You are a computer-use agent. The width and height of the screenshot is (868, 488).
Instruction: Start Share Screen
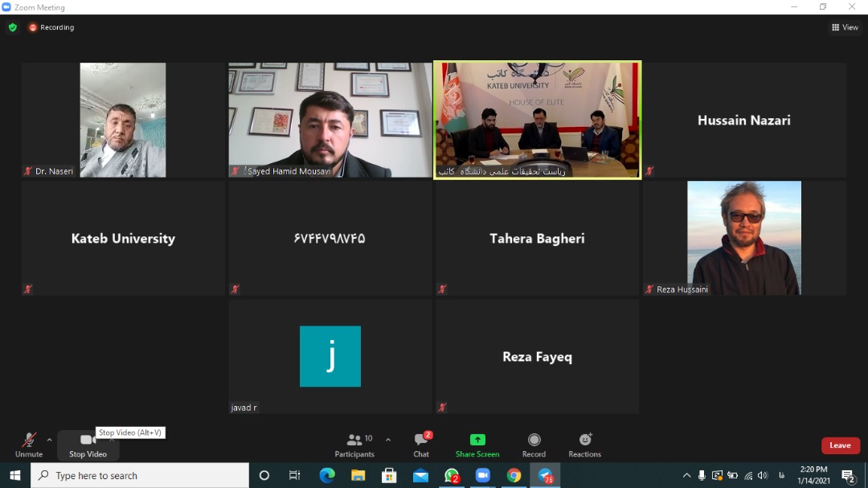tap(477, 445)
